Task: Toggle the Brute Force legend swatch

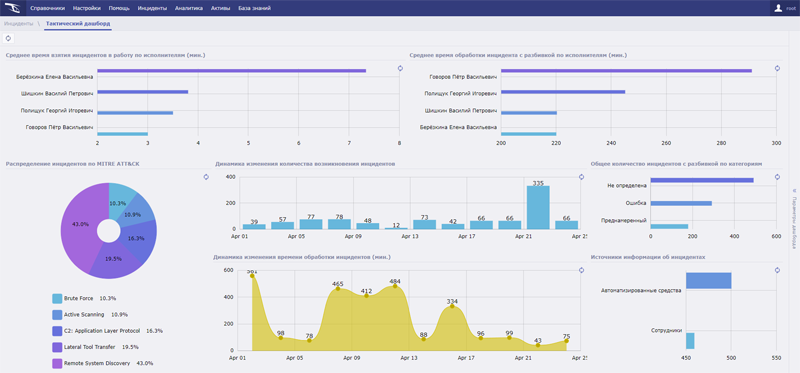Action: tap(57, 298)
